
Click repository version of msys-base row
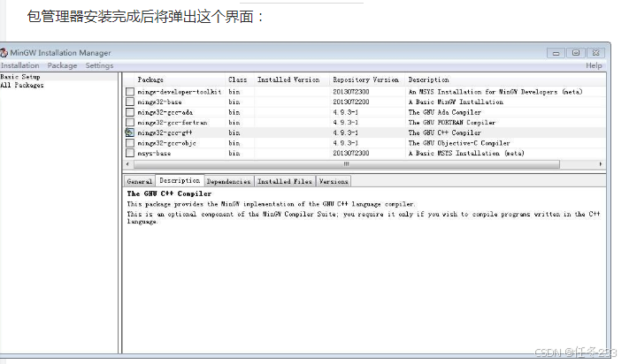pyautogui.click(x=350, y=153)
